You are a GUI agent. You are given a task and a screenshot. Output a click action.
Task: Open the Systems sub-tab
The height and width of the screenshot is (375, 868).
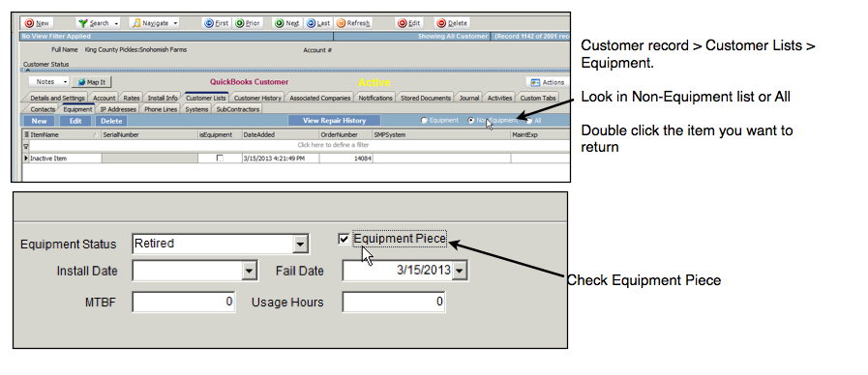tap(196, 109)
